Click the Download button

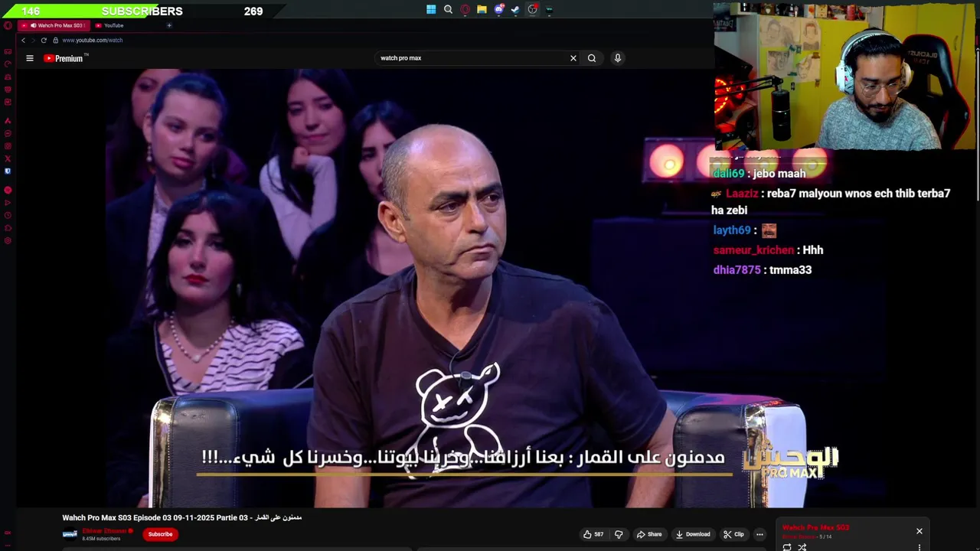[x=693, y=534]
